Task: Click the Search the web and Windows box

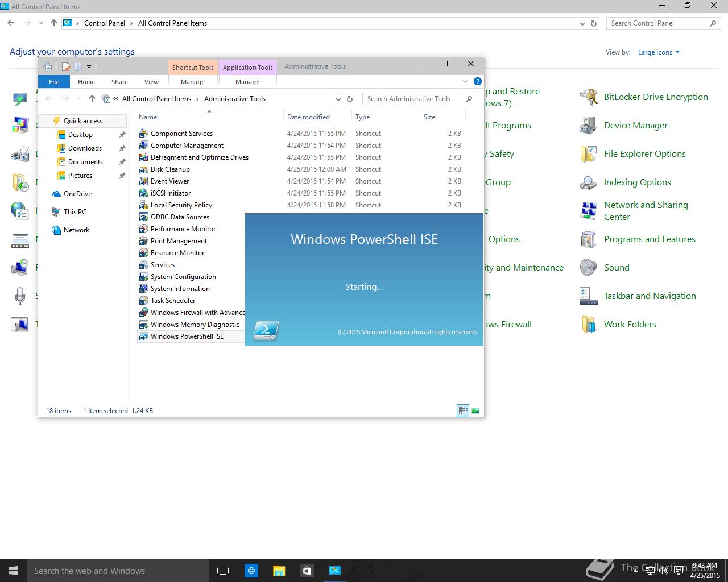Action: coord(118,571)
